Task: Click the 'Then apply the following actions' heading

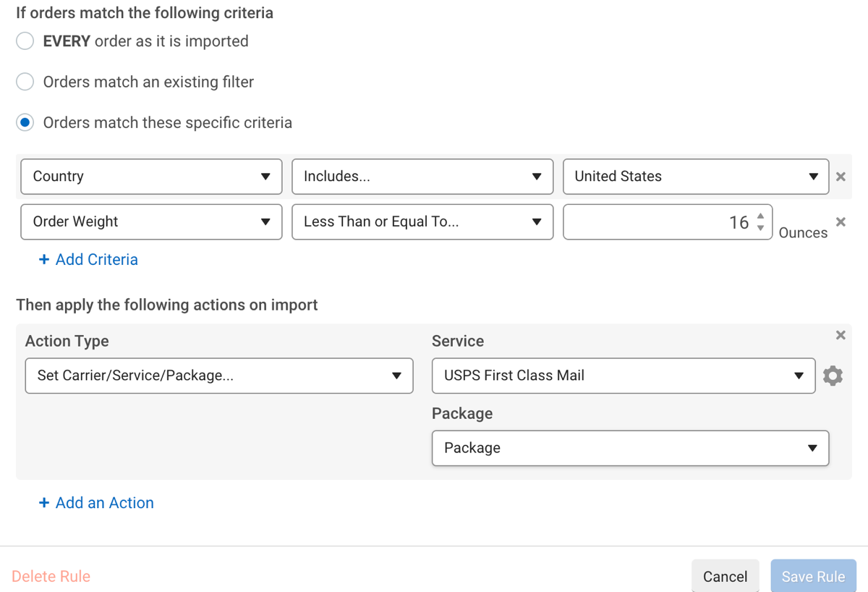Action: [167, 305]
